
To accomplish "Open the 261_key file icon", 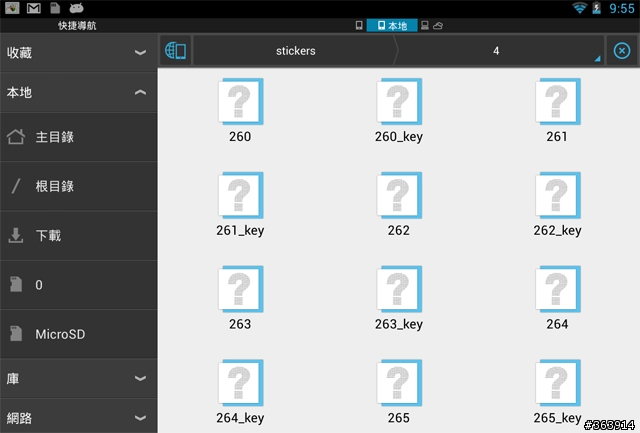I will point(240,195).
